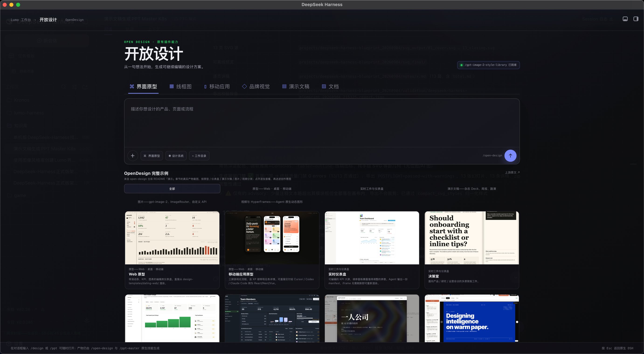
Task: Open the 移动端应用原型 example thumbnail
Action: [x=272, y=238]
